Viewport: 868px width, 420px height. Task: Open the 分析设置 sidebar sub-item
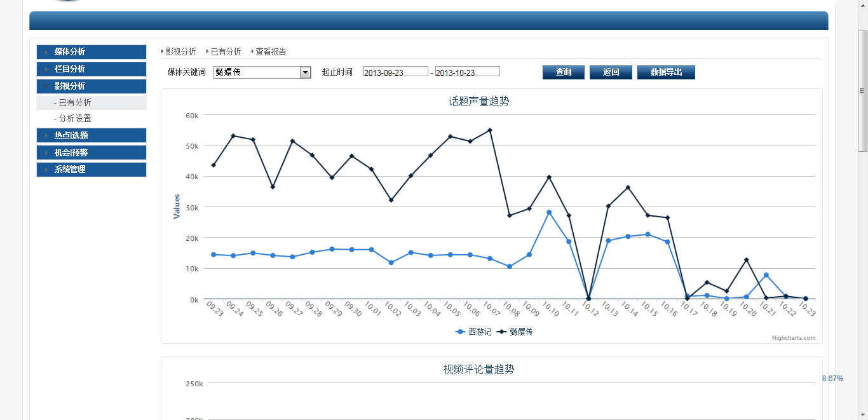click(75, 119)
